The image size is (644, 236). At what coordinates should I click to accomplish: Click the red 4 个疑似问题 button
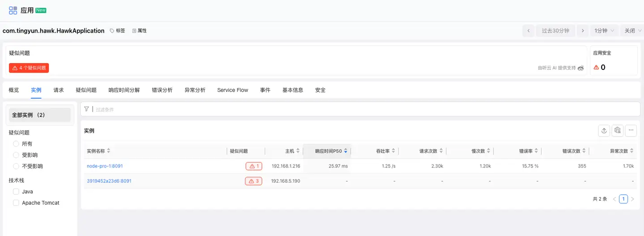(x=29, y=68)
